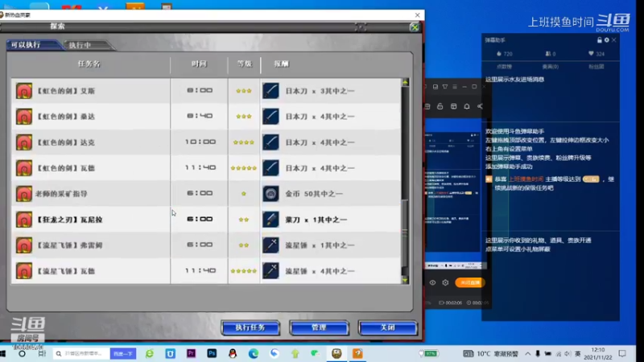Open the 贵宾(0) tab in 弹幕助手
The width and height of the screenshot is (644, 362).
pyautogui.click(x=550, y=67)
